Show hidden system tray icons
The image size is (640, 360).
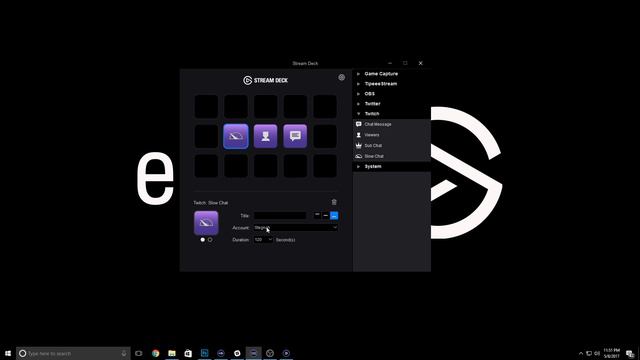(581, 353)
